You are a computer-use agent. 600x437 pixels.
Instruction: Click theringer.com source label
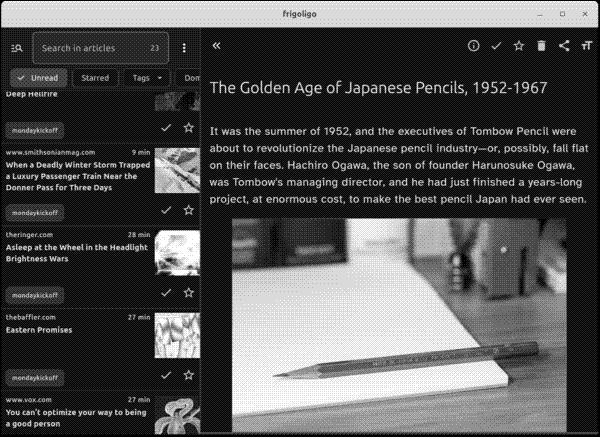29,235
